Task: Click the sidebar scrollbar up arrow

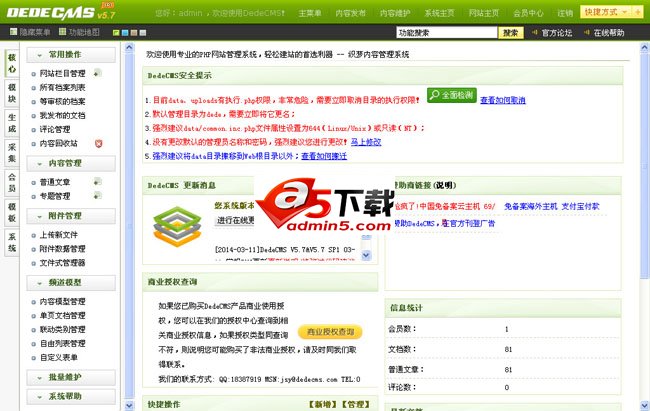Action: (x=129, y=47)
